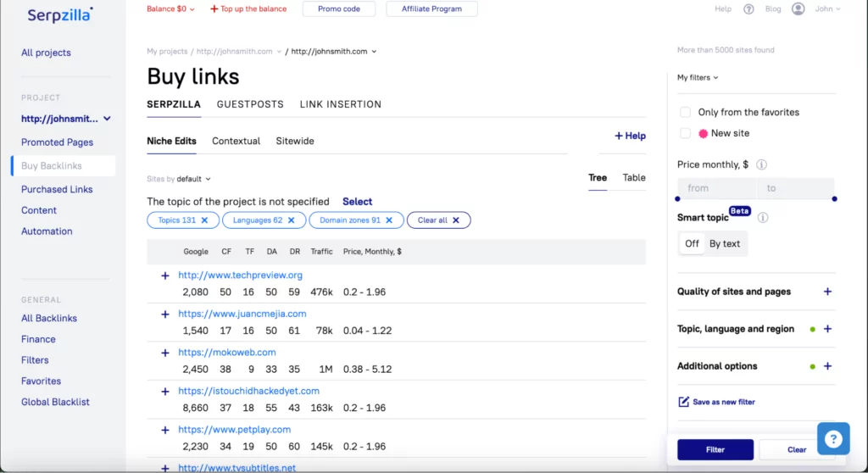Click Clear all filters chip

click(438, 220)
